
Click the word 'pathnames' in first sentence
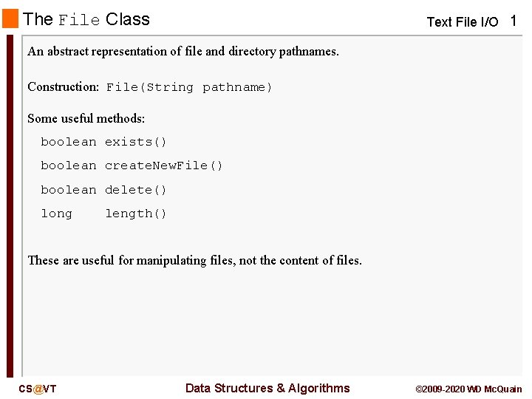click(309, 52)
